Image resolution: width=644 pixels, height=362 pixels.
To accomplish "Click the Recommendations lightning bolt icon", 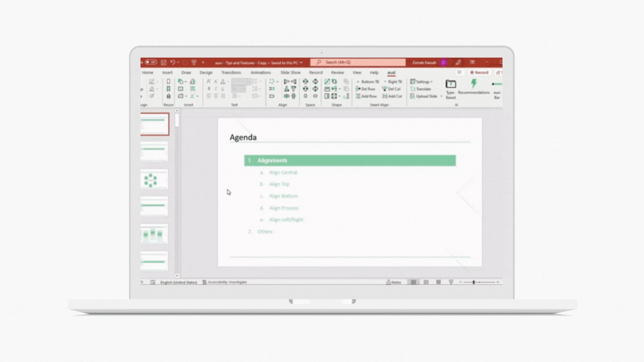I will point(474,84).
